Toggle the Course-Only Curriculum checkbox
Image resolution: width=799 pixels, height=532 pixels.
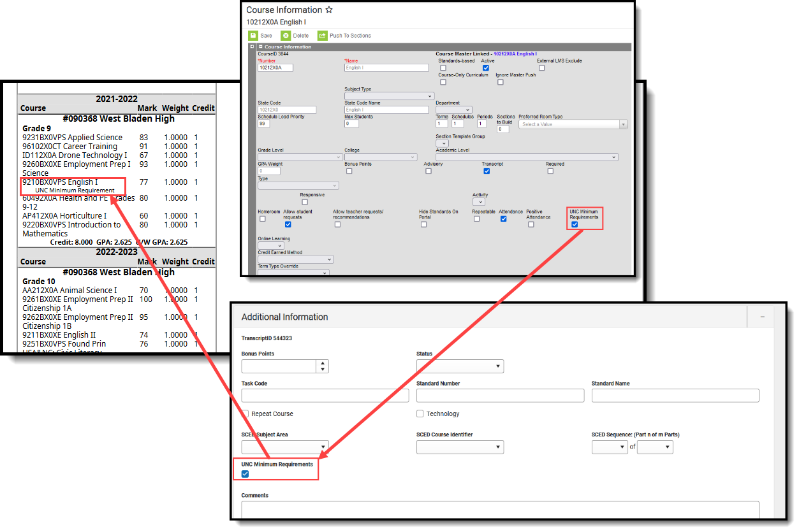443,82
